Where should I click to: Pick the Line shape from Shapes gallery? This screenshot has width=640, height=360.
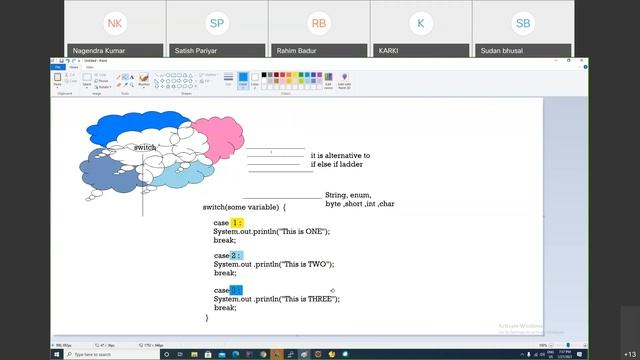156,75
